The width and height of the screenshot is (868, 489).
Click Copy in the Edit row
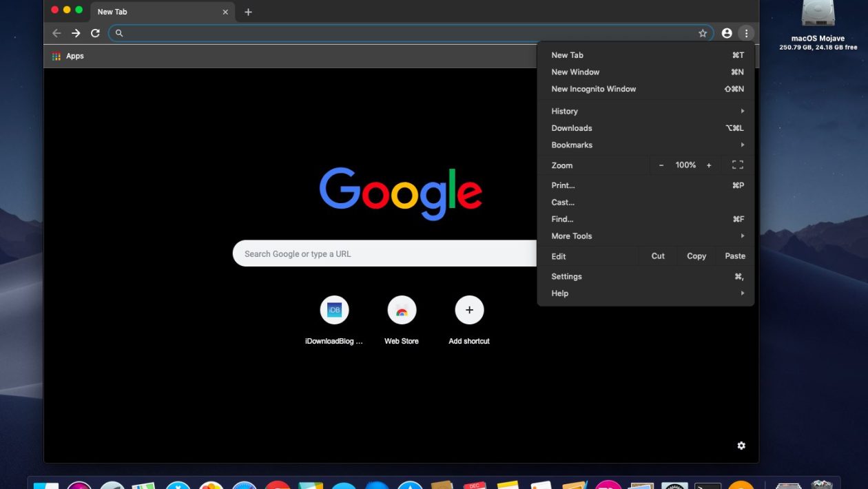[x=696, y=256]
